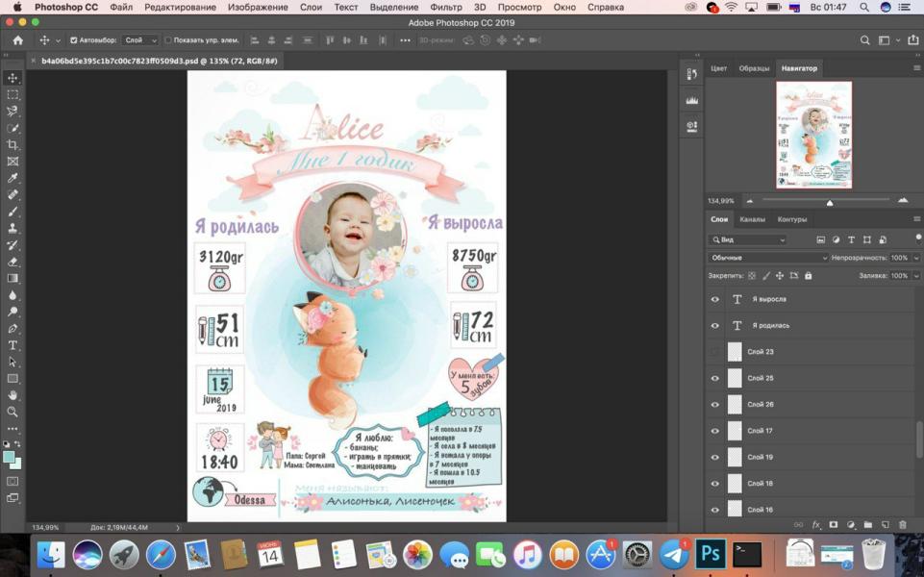Switch to the Цвет tab

pos(719,68)
